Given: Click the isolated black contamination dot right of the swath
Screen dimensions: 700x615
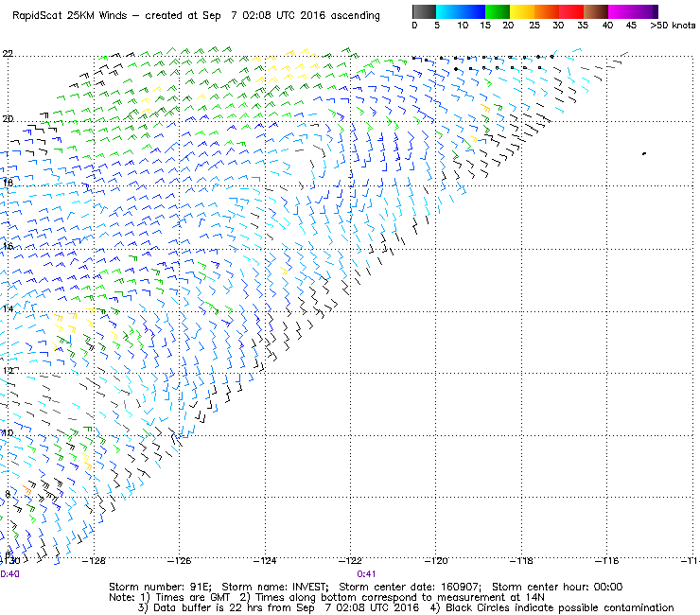Looking at the screenshot, I should (x=644, y=153).
